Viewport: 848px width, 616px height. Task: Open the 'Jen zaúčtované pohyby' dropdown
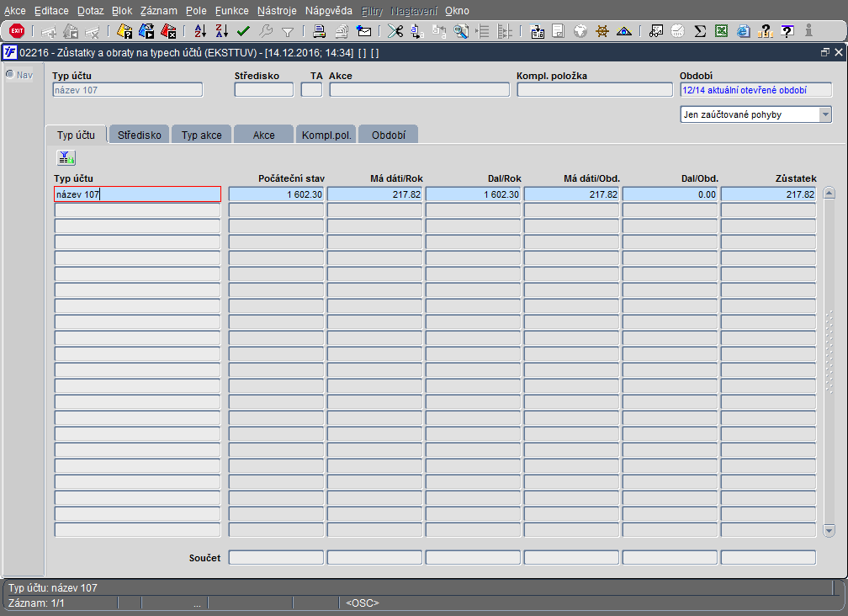[x=824, y=114]
